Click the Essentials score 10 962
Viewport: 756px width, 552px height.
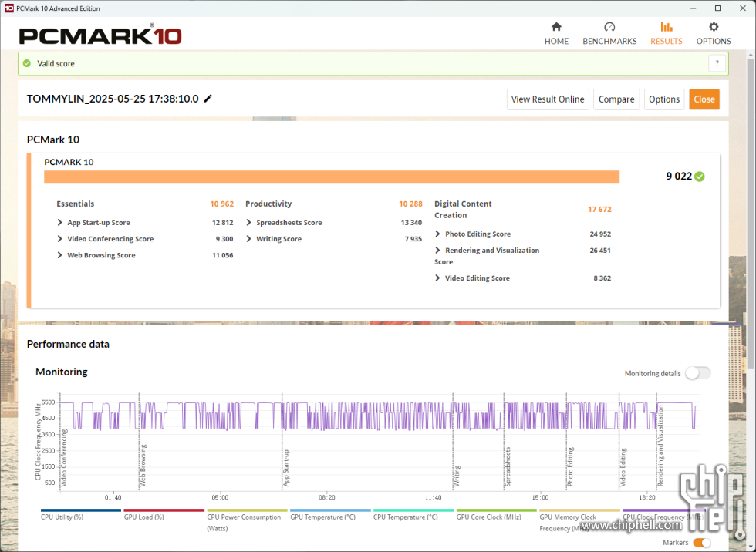pos(222,204)
